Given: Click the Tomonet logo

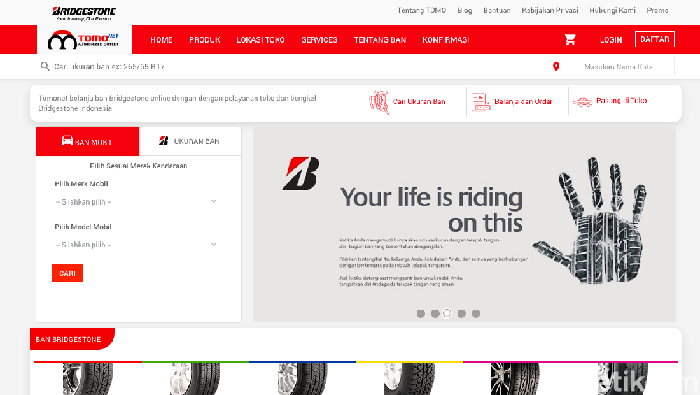Looking at the screenshot, I should tap(83, 40).
